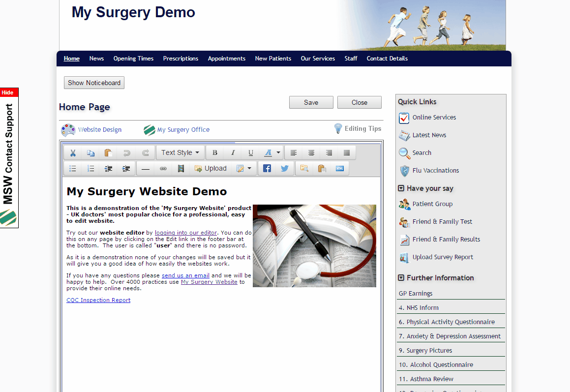
Task: Click the Save button
Action: point(311,102)
